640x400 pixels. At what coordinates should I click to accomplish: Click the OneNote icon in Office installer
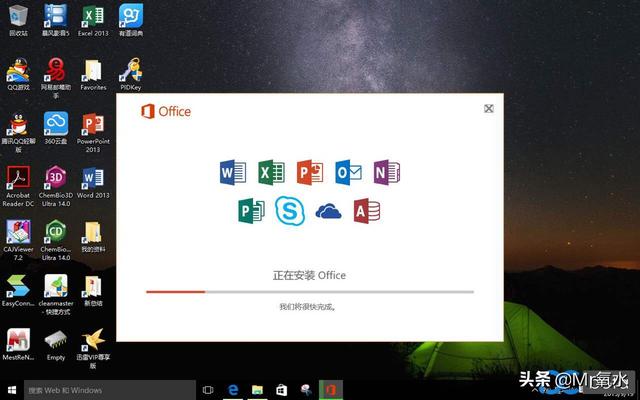386,172
